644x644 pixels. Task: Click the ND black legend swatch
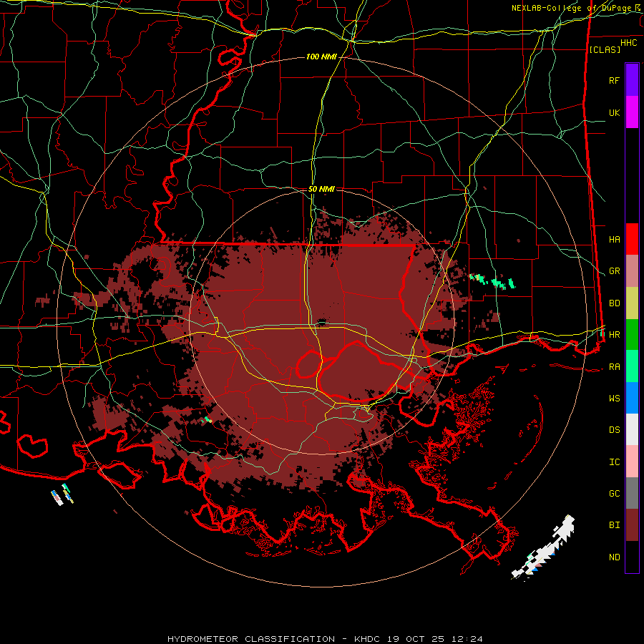coord(632,557)
